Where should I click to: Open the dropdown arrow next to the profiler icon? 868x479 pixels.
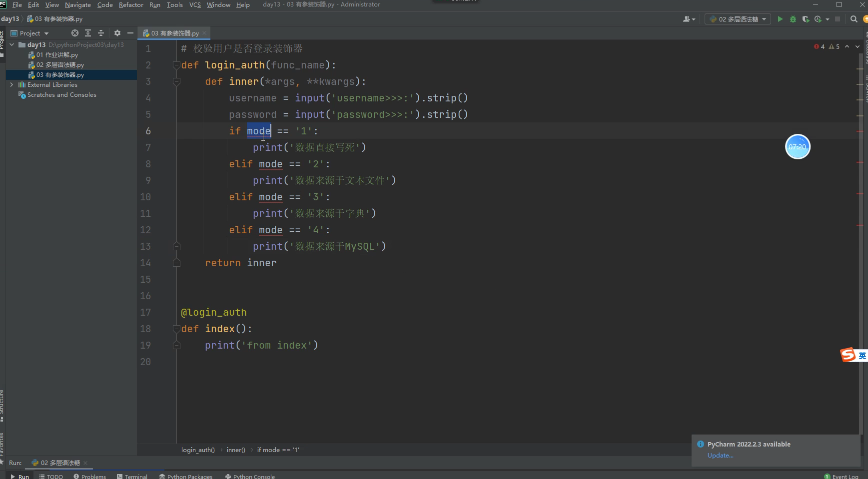(x=828, y=19)
